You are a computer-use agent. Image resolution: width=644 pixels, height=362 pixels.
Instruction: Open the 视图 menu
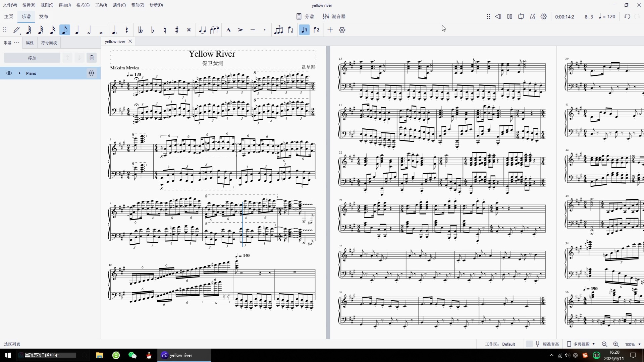(47, 5)
